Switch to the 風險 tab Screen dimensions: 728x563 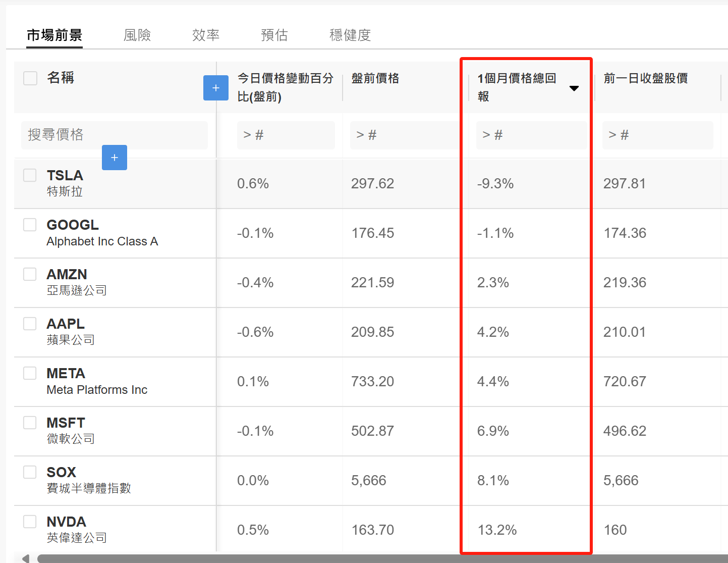pos(137,35)
